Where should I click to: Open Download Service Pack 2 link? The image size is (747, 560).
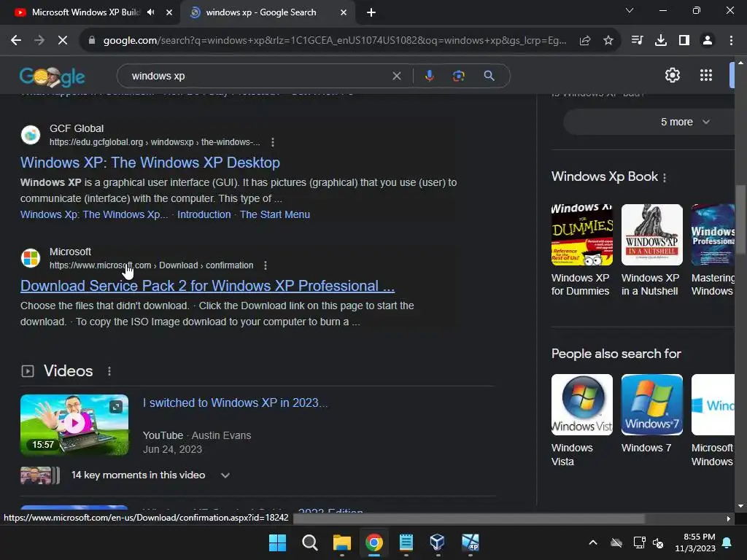click(207, 286)
